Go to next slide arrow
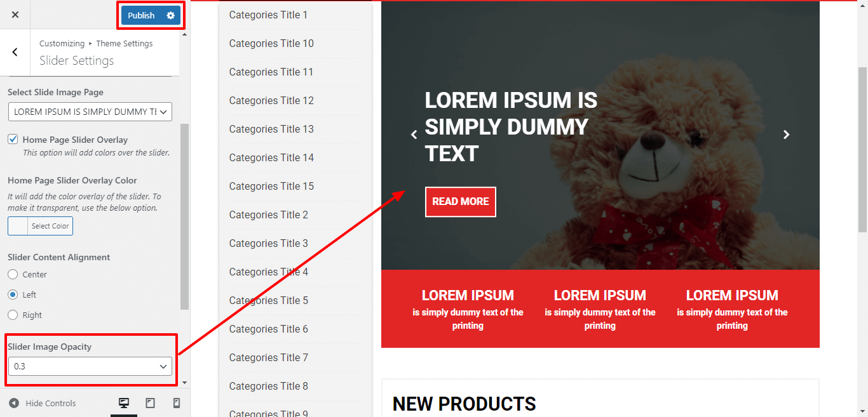The width and height of the screenshot is (868, 417). point(786,135)
